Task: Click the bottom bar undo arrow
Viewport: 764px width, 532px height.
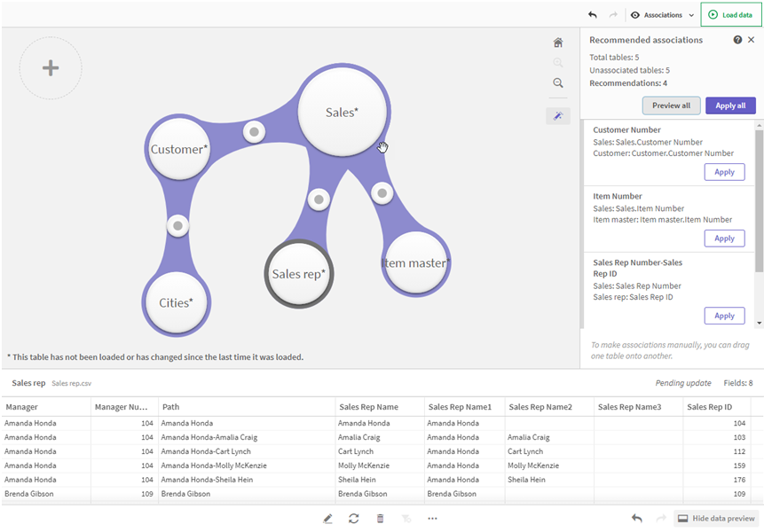Action: pos(637,519)
